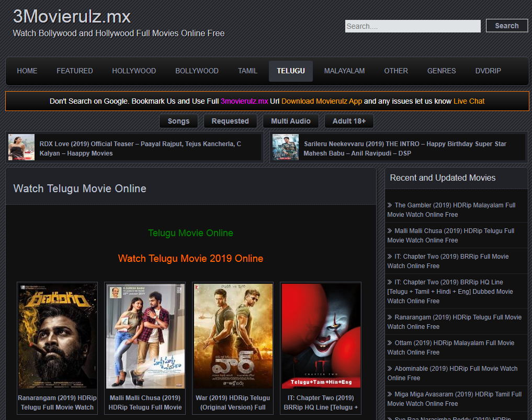Viewport: 532px width, 420px height.
Task: Select the HOLLYWOOD menu item
Action: click(x=134, y=71)
